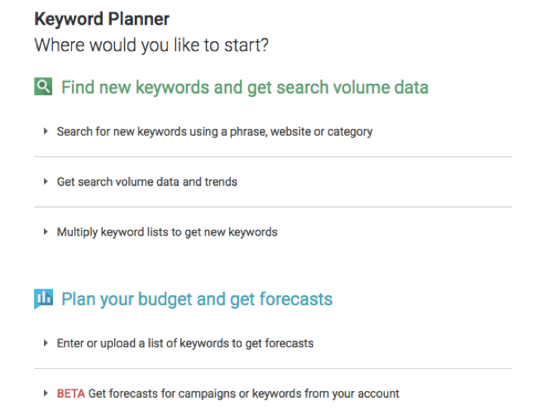550x412 pixels.
Task: Click the blue bar chart forecast icon
Action: pyautogui.click(x=43, y=299)
